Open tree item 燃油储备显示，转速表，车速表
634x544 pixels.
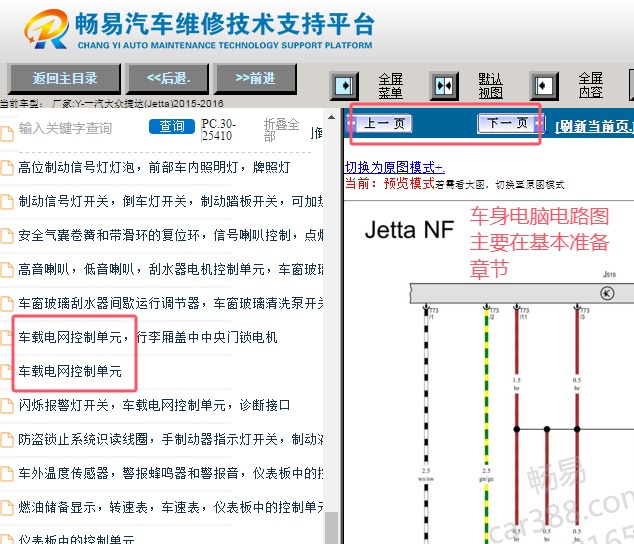pos(170,507)
